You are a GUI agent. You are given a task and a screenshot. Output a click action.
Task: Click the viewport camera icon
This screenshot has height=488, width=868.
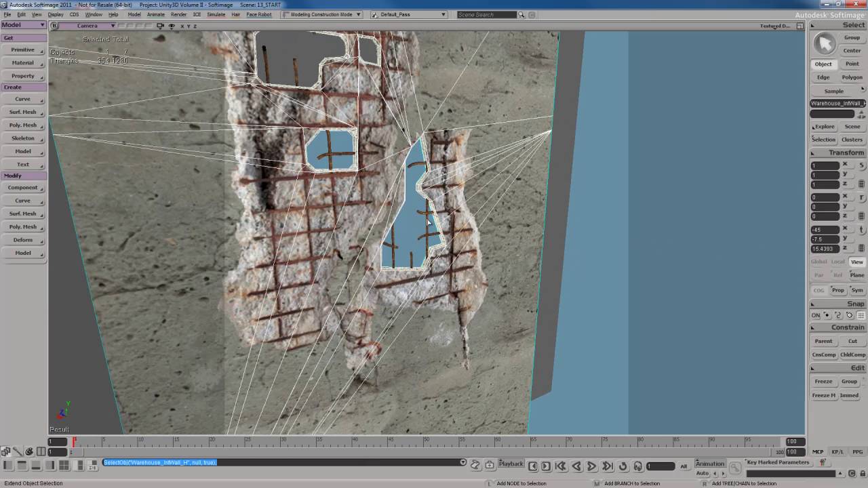coord(160,26)
